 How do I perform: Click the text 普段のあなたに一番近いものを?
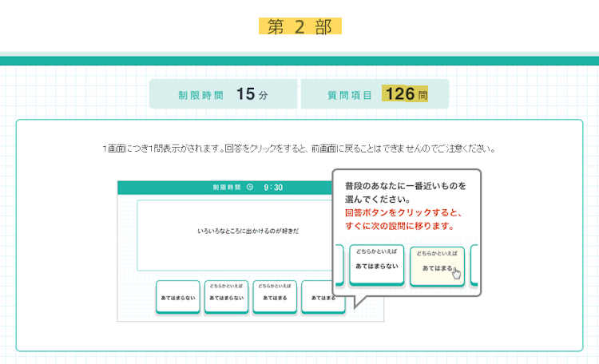405,186
